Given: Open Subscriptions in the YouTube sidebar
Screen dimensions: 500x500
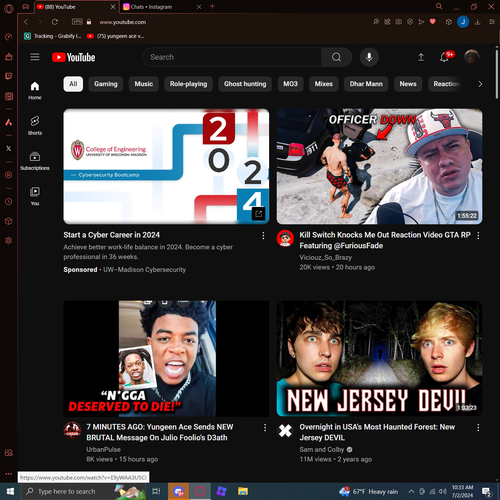Looking at the screenshot, I should point(35,161).
